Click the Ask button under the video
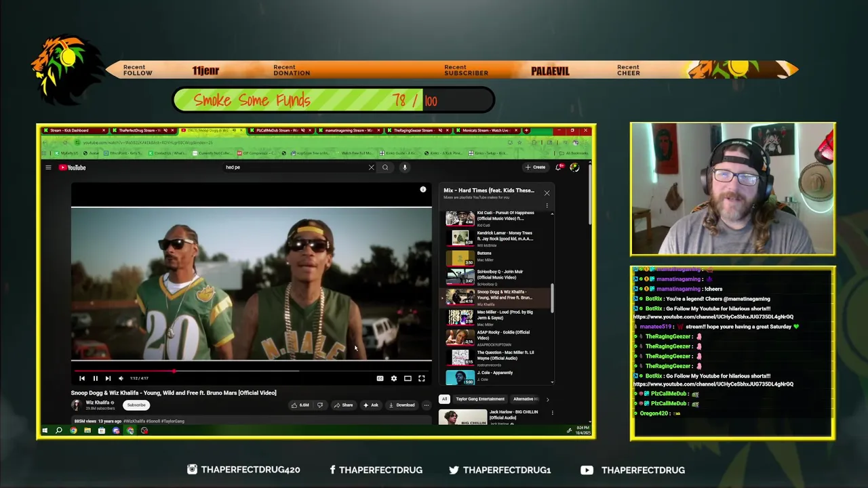The width and height of the screenshot is (868, 488). pos(371,405)
